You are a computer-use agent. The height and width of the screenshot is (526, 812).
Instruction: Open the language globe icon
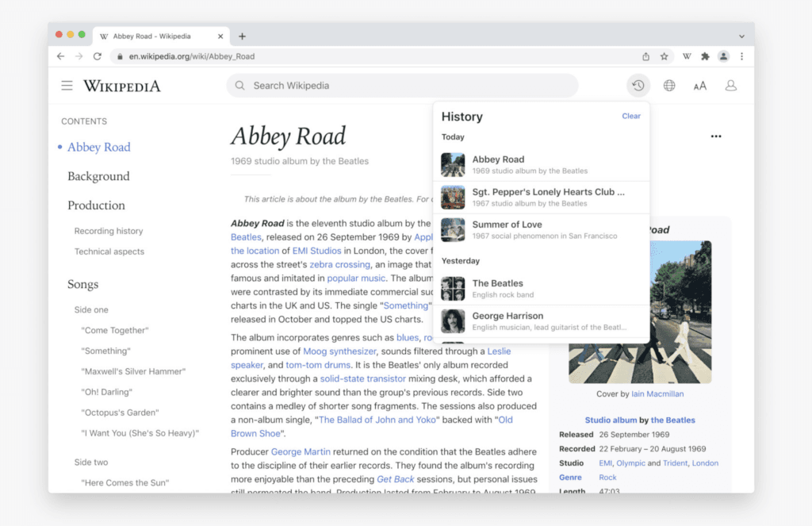[x=669, y=86]
